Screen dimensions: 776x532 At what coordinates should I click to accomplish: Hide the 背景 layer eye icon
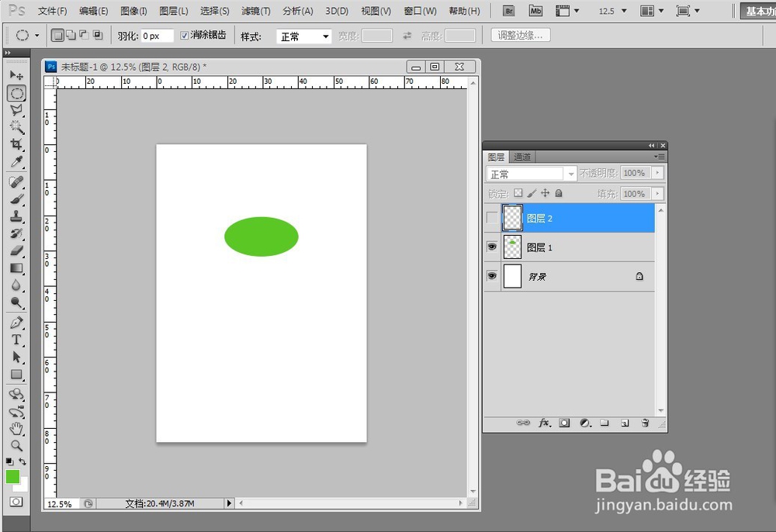tap(492, 276)
